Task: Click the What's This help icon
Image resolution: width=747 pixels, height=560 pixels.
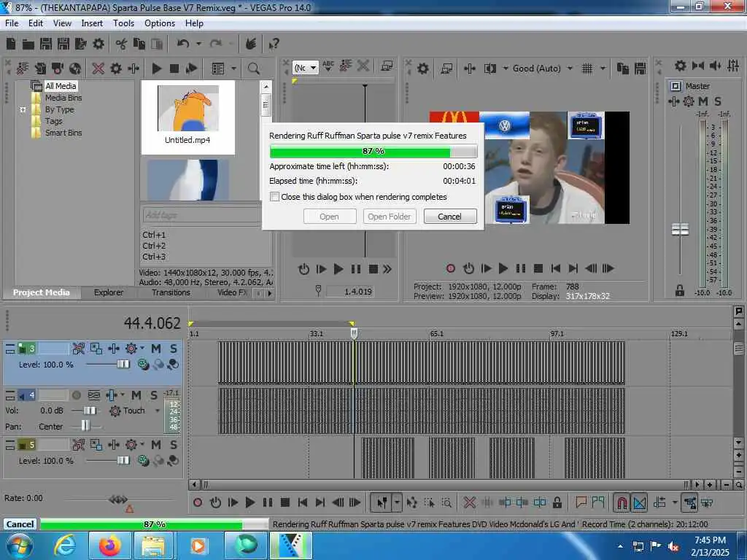Action: coord(274,44)
